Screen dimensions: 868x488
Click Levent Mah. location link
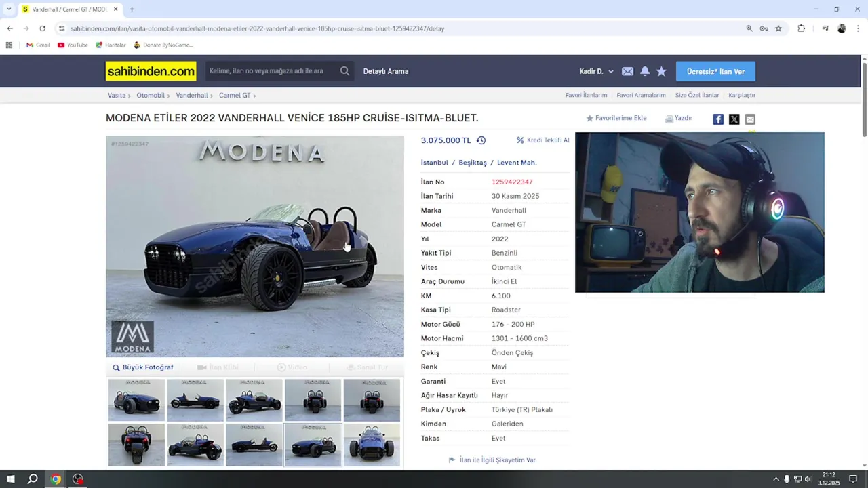pyautogui.click(x=517, y=163)
